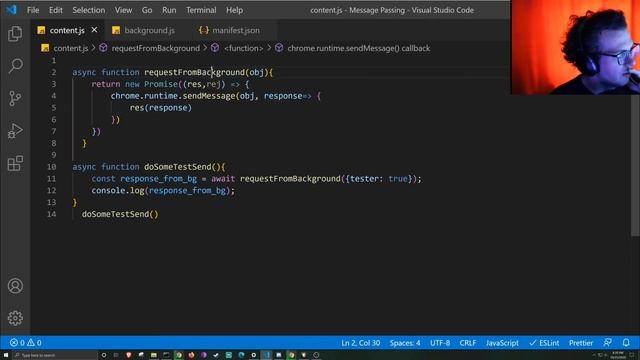Open the Run menu
The height and width of the screenshot is (360, 640).
[169, 10]
